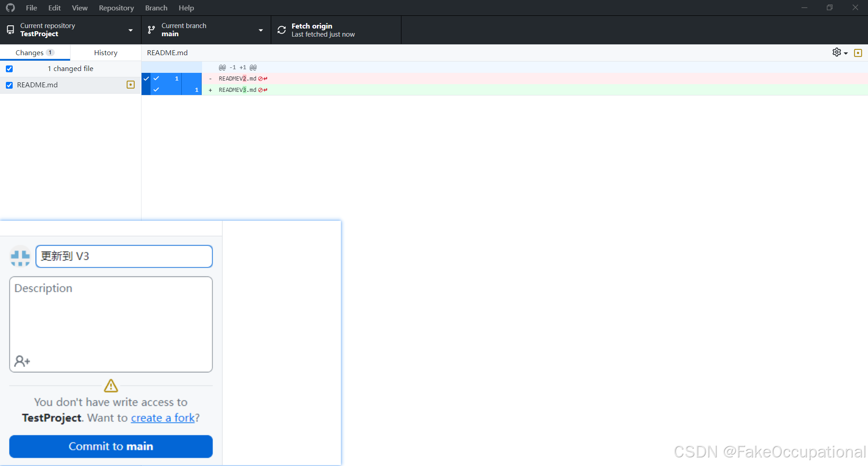868x466 pixels.
Task: Switch to the Changes tab
Action: (x=35, y=52)
